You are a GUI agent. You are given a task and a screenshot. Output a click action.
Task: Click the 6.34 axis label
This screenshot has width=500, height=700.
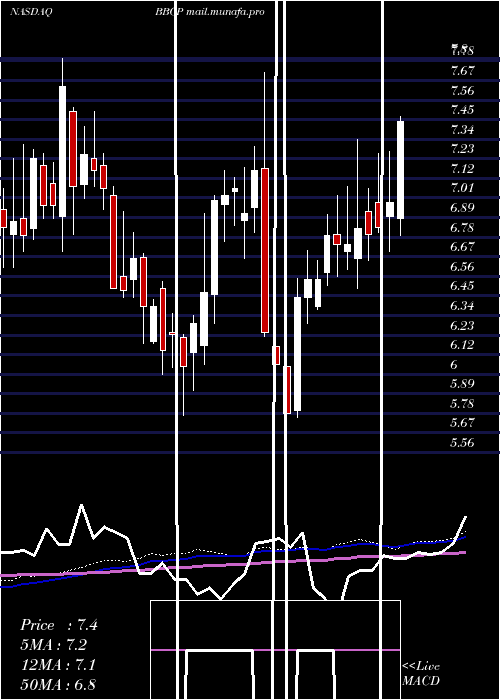point(462,305)
